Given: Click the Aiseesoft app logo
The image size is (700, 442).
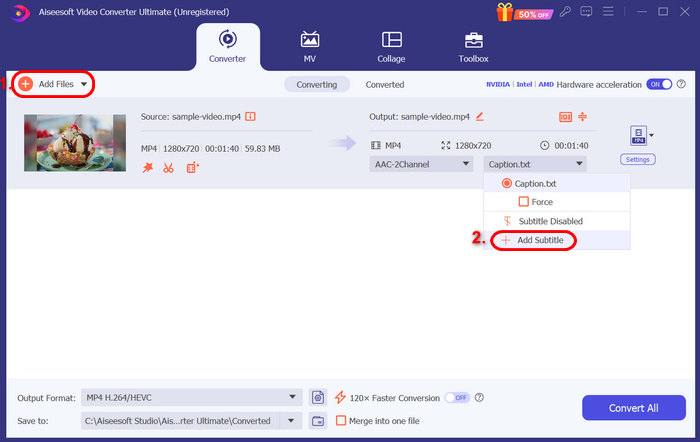Looking at the screenshot, I should (x=20, y=13).
